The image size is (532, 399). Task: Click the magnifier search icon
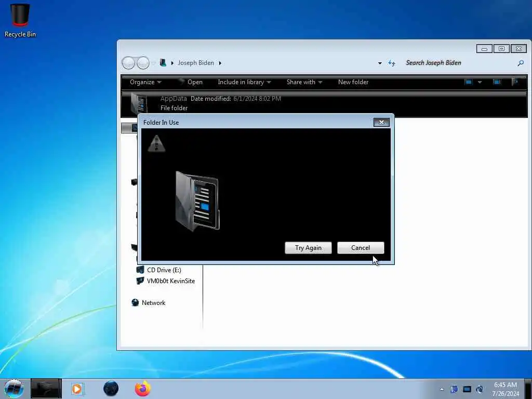click(x=521, y=63)
